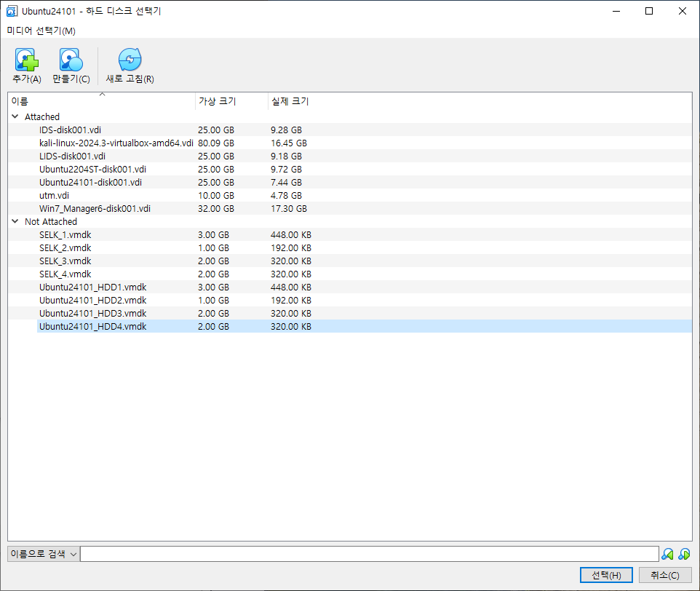
Task: Click the Create (만들기) disk icon
Action: 71,60
